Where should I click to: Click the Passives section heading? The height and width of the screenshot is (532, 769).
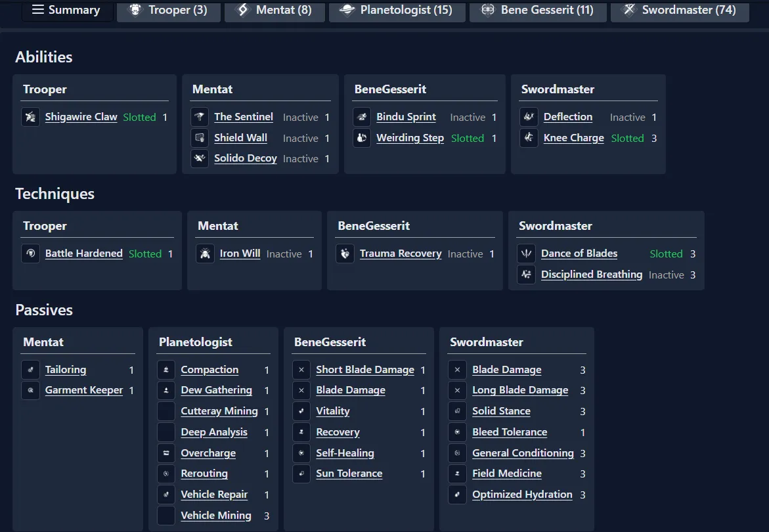point(44,310)
